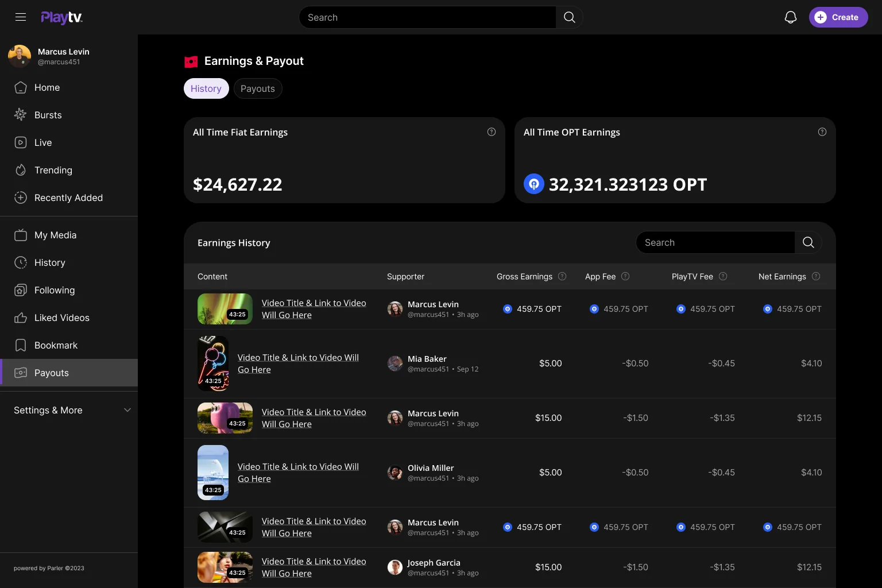Open My Media in sidebar
882x588 pixels.
(x=69, y=235)
